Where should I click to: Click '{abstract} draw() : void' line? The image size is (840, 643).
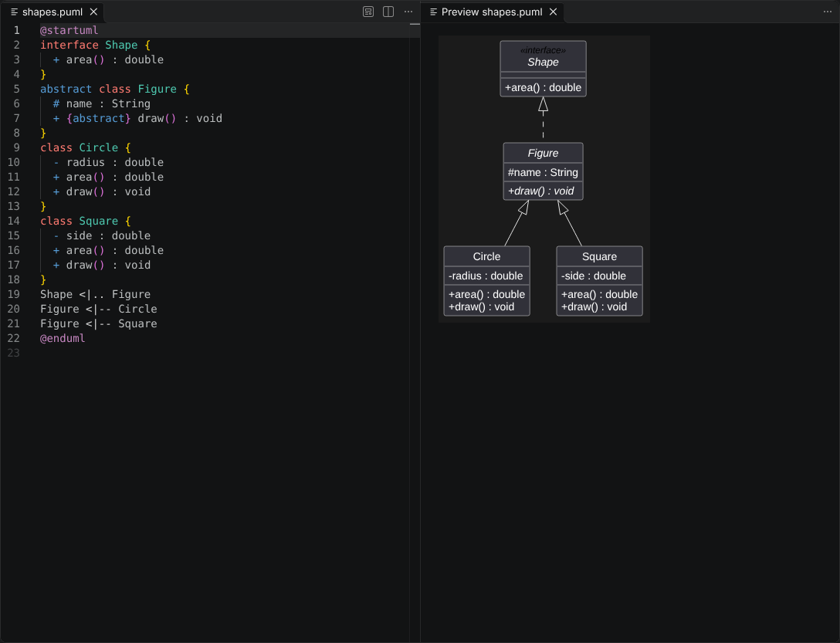pyautogui.click(x=137, y=118)
